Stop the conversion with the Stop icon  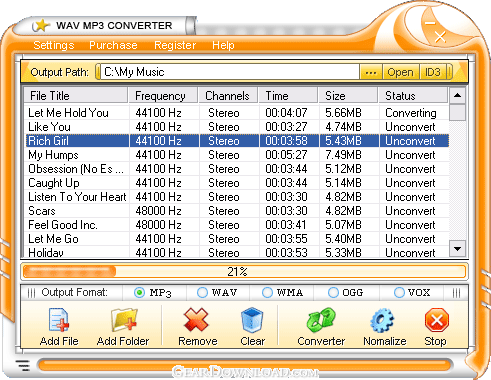(x=437, y=320)
